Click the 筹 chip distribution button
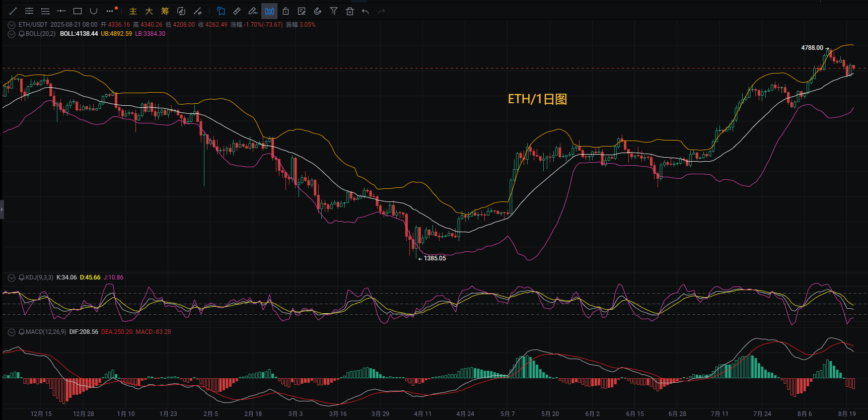 click(x=165, y=11)
